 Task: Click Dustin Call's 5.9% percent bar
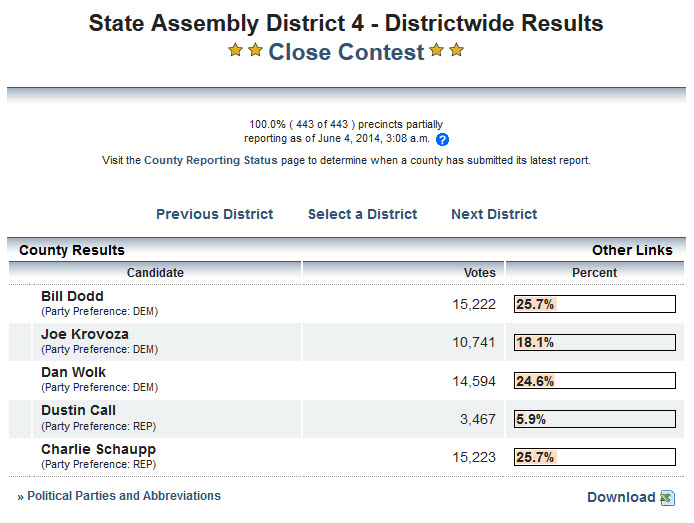tap(594, 419)
